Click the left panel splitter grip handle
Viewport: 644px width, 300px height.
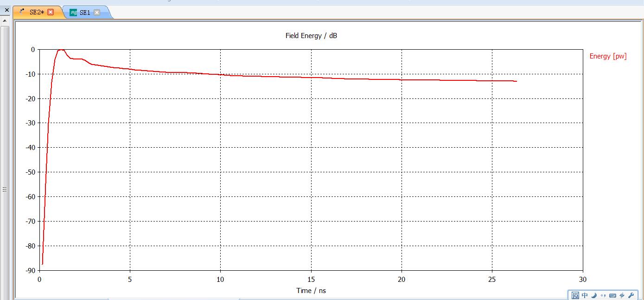(x=5, y=189)
